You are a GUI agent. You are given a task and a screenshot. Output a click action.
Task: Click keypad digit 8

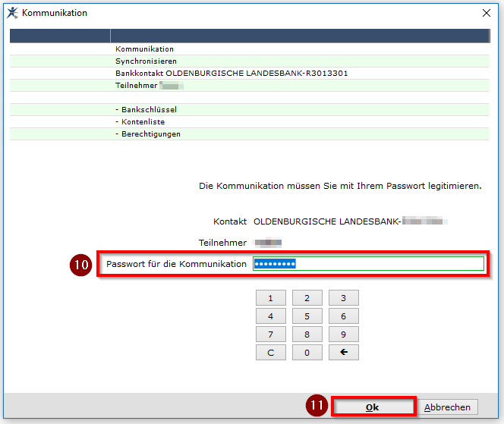307,334
